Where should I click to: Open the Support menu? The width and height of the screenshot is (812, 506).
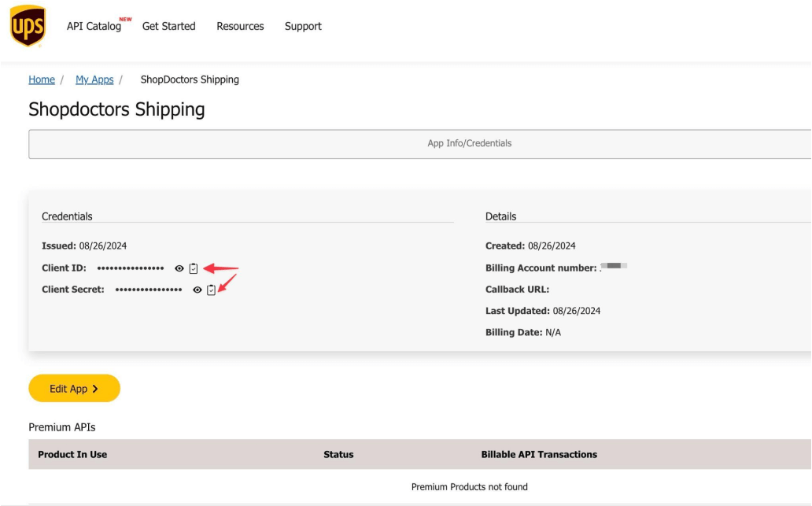click(x=303, y=27)
